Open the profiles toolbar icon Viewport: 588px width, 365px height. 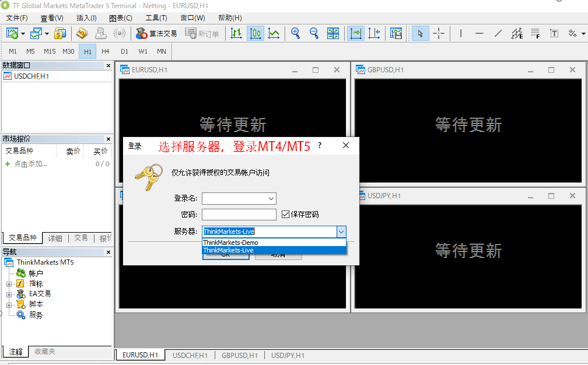tap(36, 33)
